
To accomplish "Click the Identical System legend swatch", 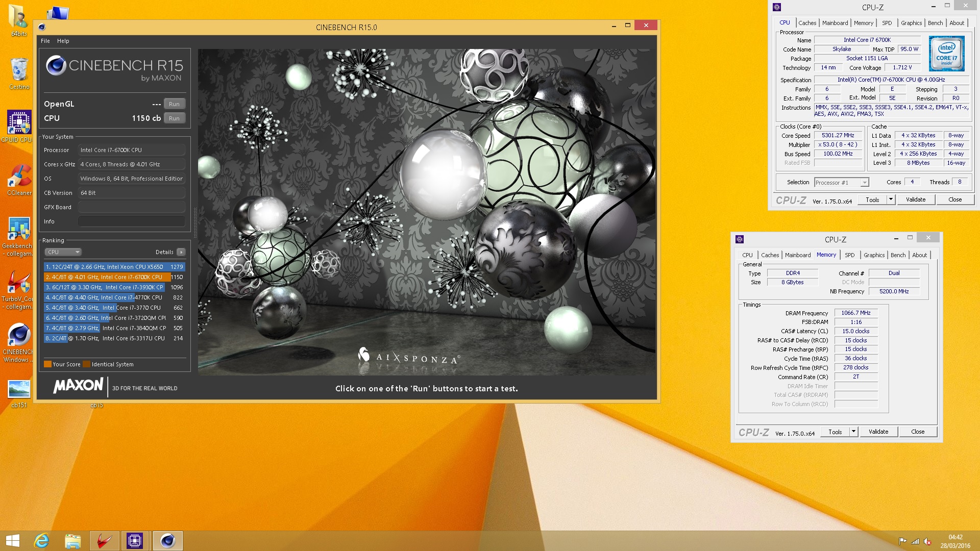I will [86, 364].
